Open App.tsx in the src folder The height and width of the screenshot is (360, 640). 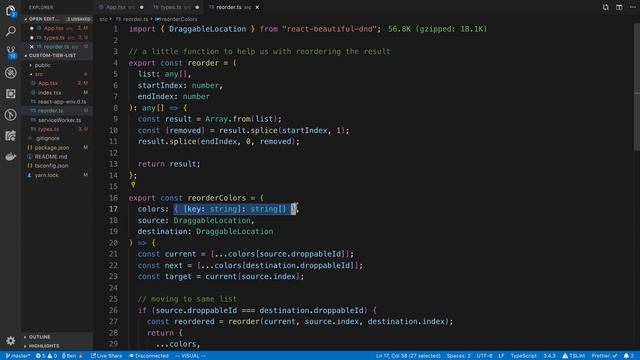[48, 83]
